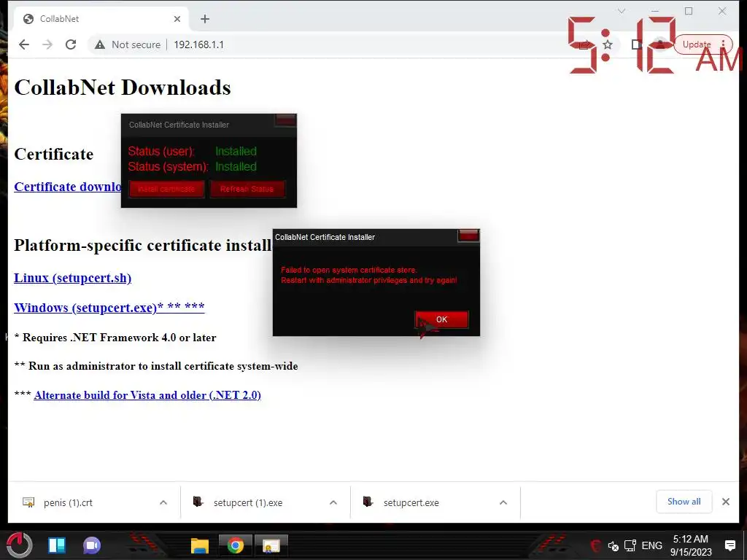The height and width of the screenshot is (560, 747).
Task: Open the network tray icon
Action: pos(630,545)
